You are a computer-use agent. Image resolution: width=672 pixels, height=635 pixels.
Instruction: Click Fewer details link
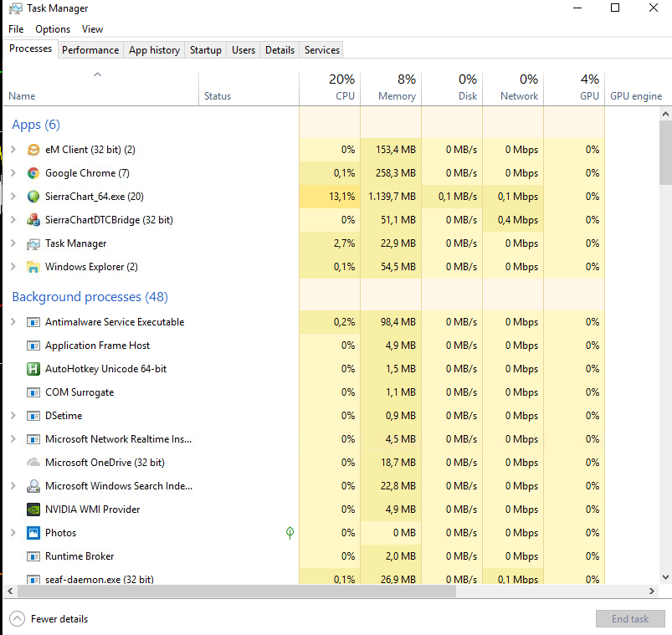coord(59,619)
